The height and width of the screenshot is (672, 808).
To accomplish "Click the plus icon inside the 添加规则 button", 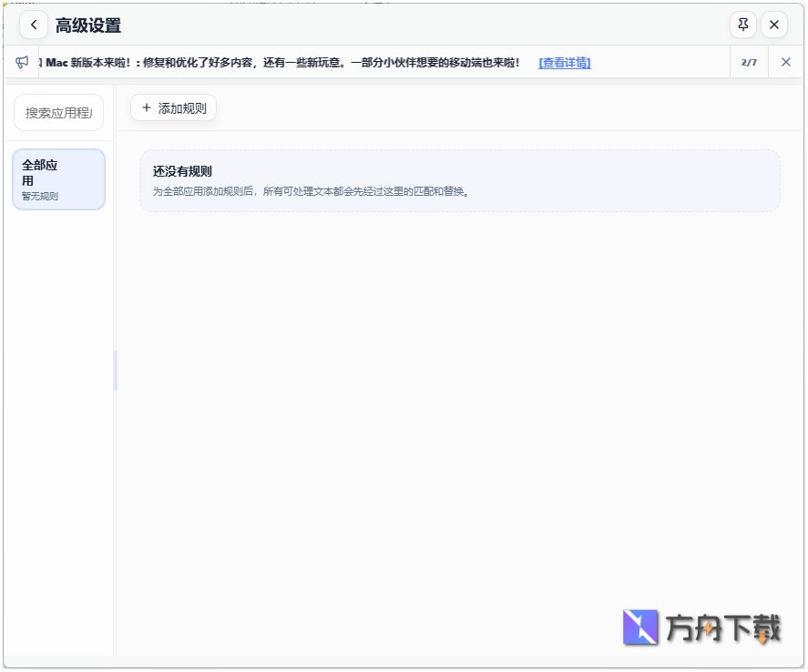I will tap(147, 107).
